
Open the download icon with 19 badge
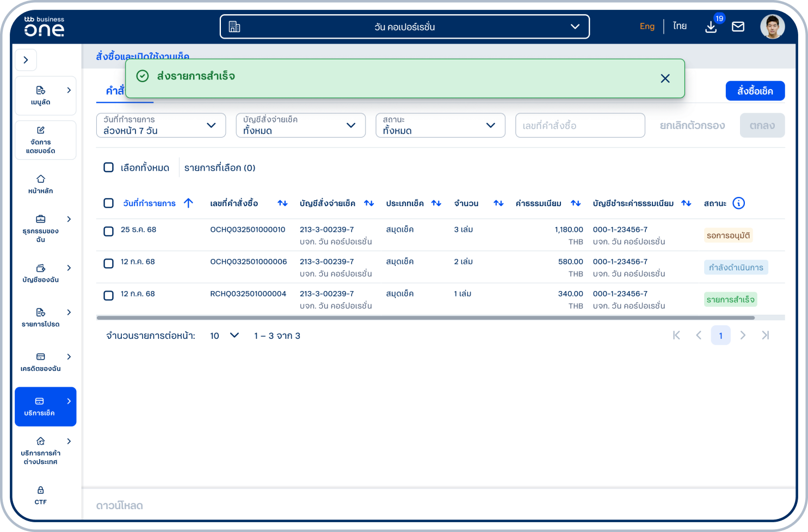point(711,27)
